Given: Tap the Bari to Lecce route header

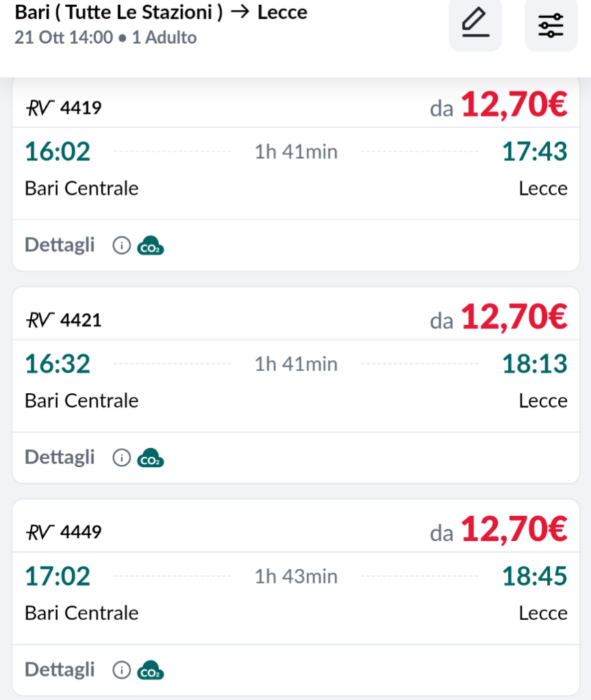Looking at the screenshot, I should coord(161,12).
